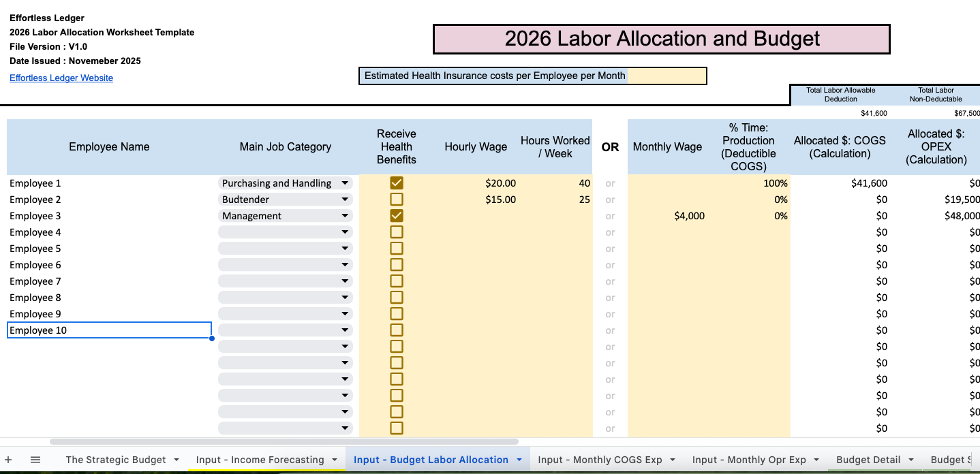
Task: Uncheck health benefits for Employee 3
Action: [x=397, y=215]
